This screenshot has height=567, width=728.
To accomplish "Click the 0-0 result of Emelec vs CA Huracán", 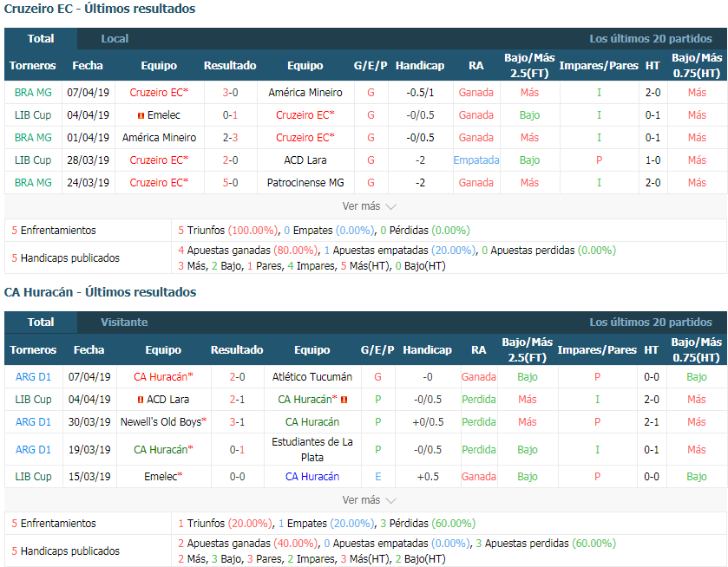I will tap(237, 477).
